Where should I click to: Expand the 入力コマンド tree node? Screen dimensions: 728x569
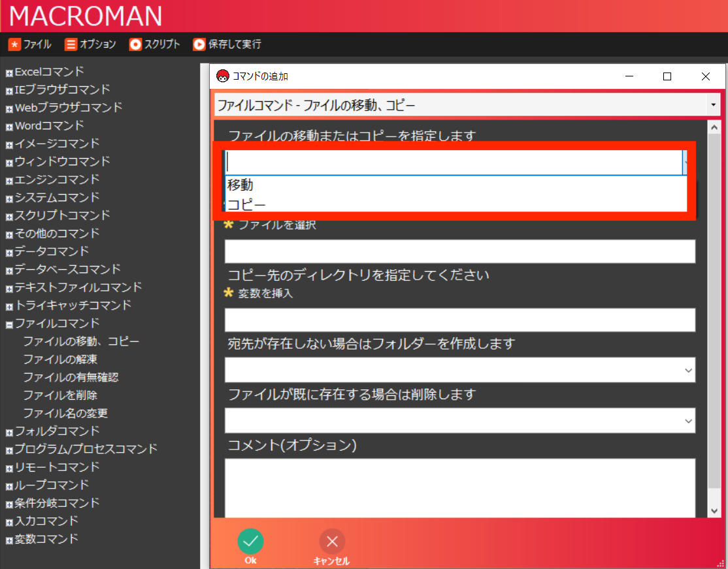click(x=8, y=523)
